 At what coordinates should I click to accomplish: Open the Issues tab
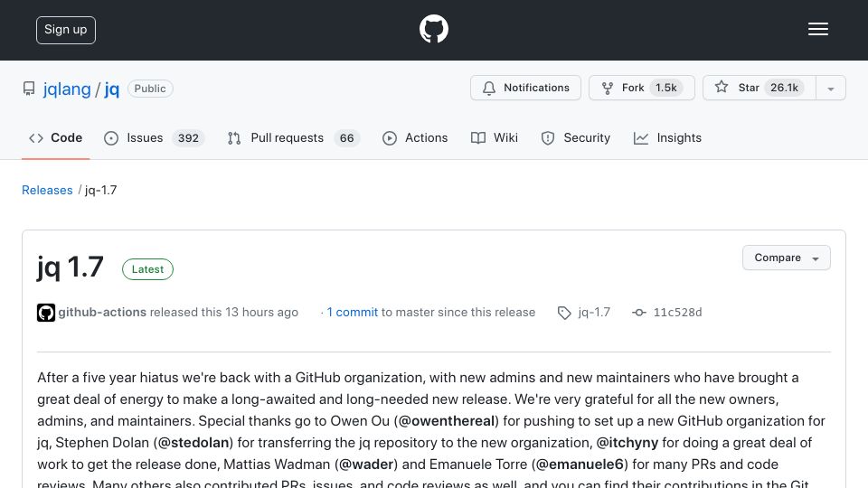[154, 137]
